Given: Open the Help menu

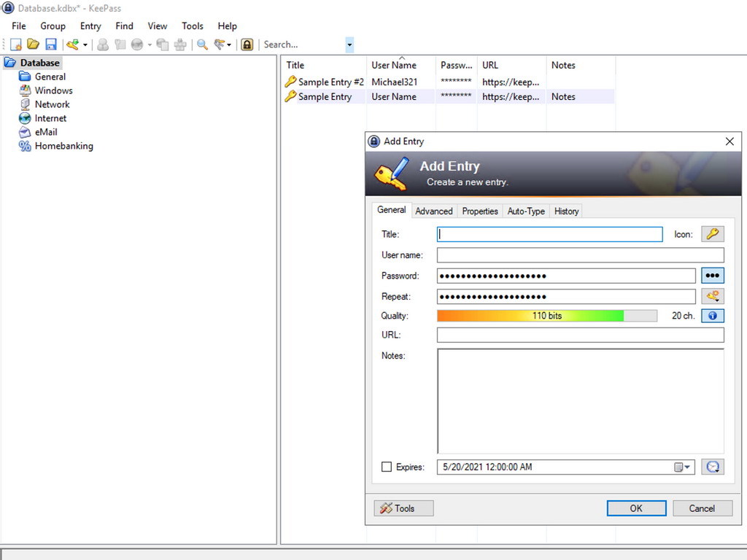Looking at the screenshot, I should pyautogui.click(x=228, y=26).
